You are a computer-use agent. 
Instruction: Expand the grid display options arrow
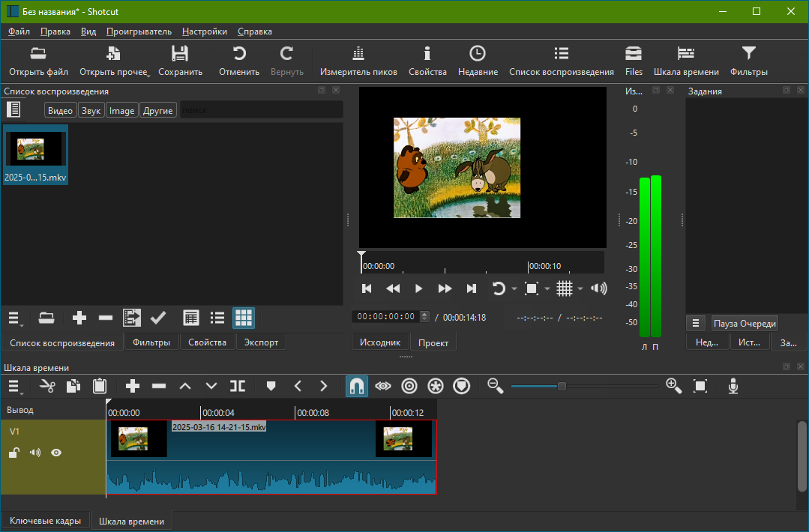(x=580, y=288)
